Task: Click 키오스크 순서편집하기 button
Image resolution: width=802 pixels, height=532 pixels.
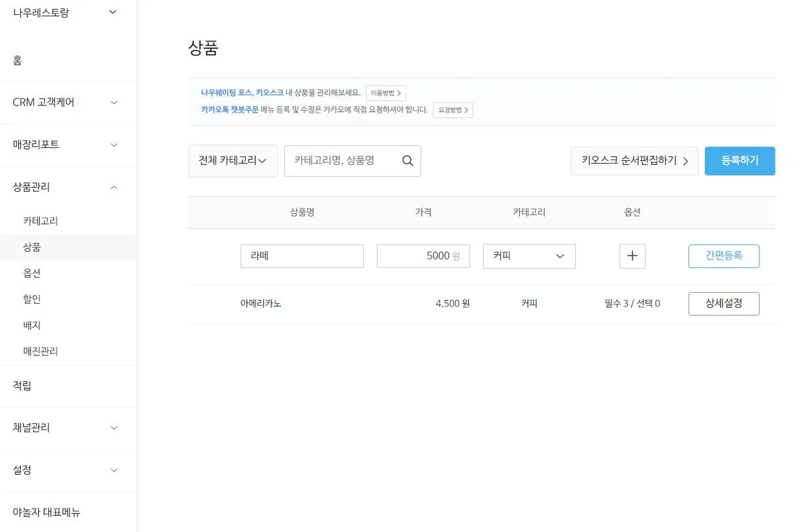Action: click(x=634, y=161)
